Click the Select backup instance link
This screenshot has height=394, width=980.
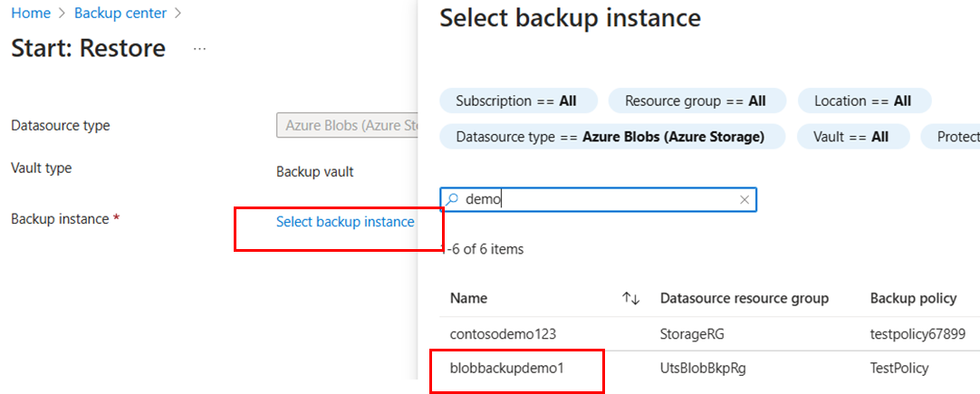click(x=345, y=221)
